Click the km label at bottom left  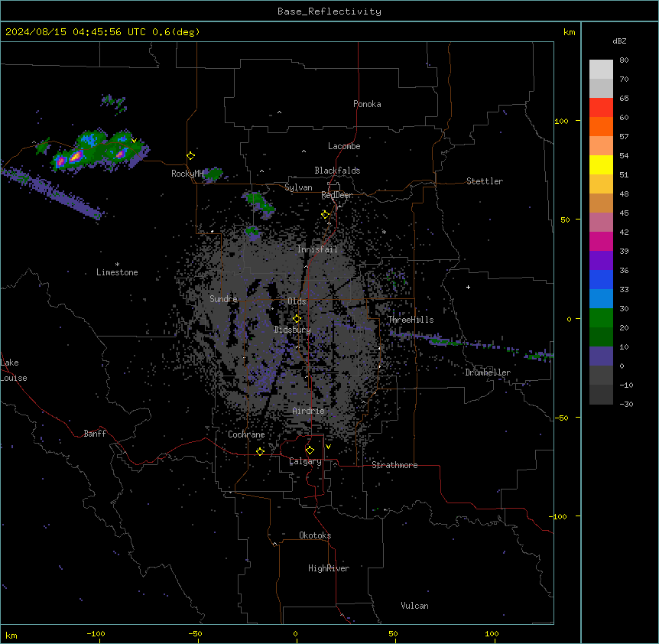(x=11, y=635)
